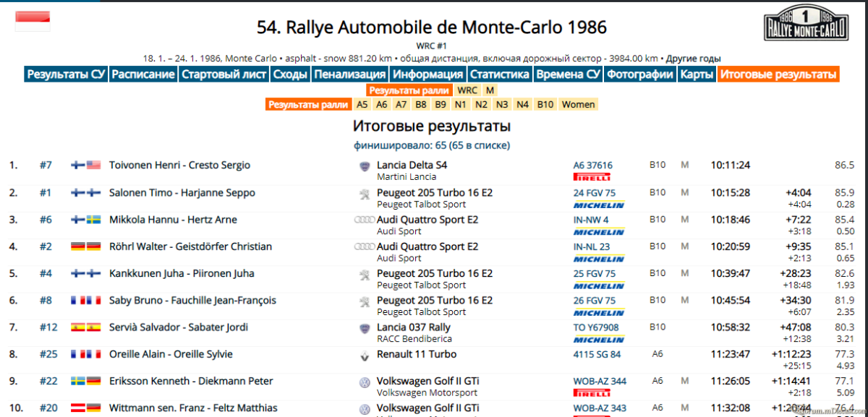Image resolution: width=868 pixels, height=417 pixels.
Task: Click the Michelin logo under IN-NW 4
Action: point(599,232)
